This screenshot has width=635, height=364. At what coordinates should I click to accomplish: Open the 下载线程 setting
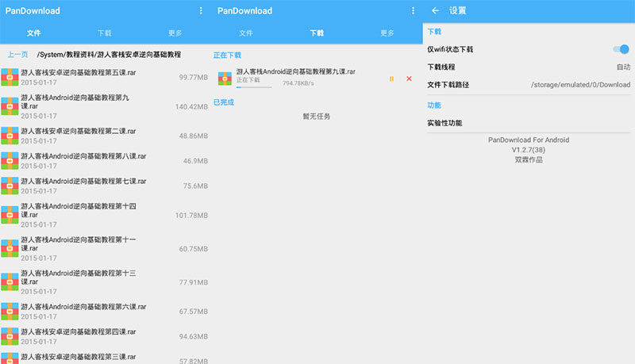click(529, 67)
